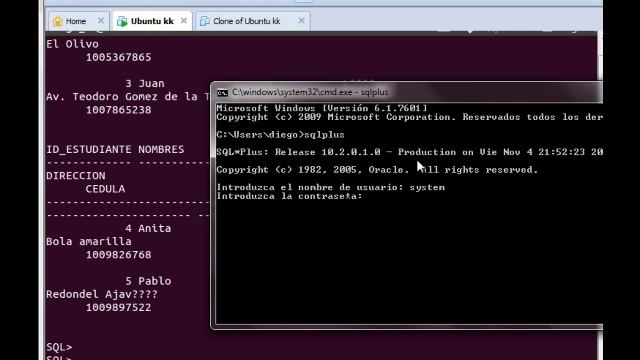
Task: Switch to the Home tab
Action: (x=78, y=21)
